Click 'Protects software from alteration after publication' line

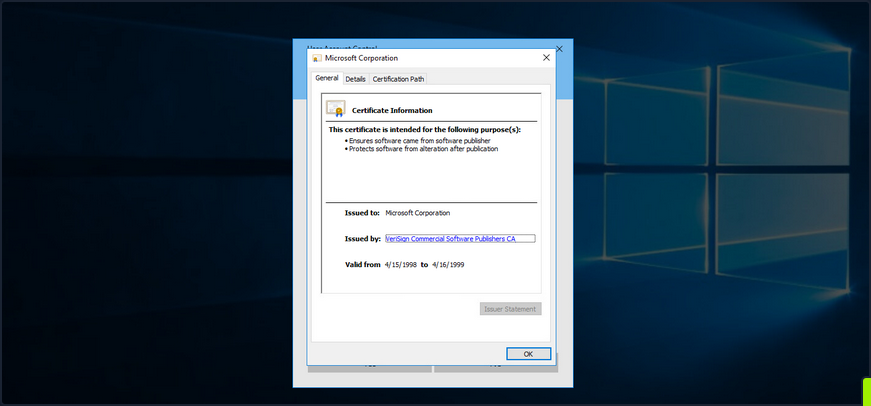coord(423,149)
